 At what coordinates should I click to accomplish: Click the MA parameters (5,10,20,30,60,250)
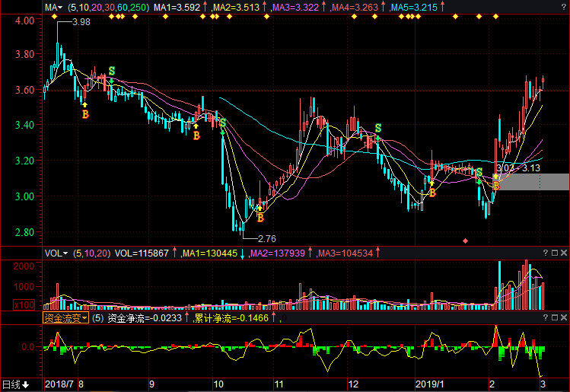tap(107, 7)
